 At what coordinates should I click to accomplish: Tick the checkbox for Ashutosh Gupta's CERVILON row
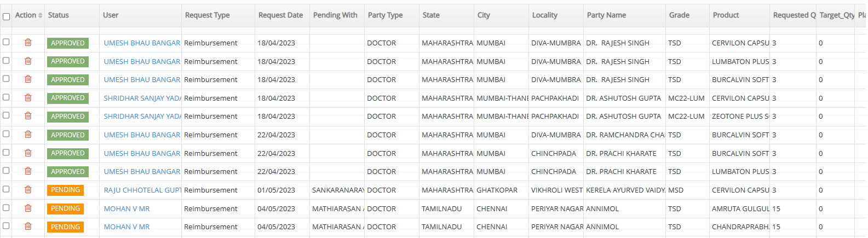point(6,97)
